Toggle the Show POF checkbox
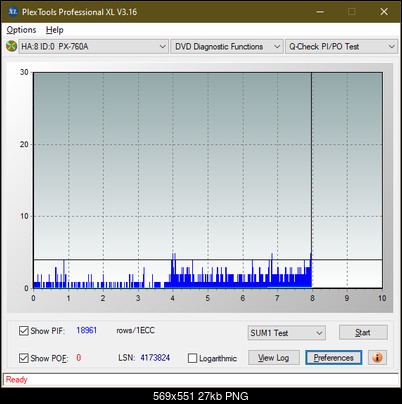Screen dimensions: 402x404 (24, 358)
